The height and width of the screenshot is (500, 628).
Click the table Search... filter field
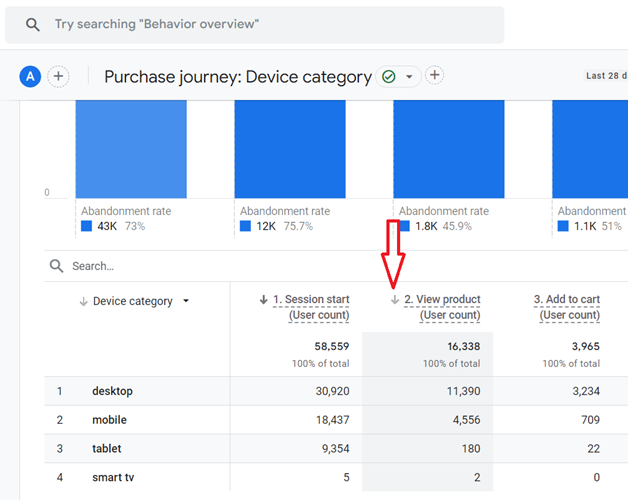[200, 266]
